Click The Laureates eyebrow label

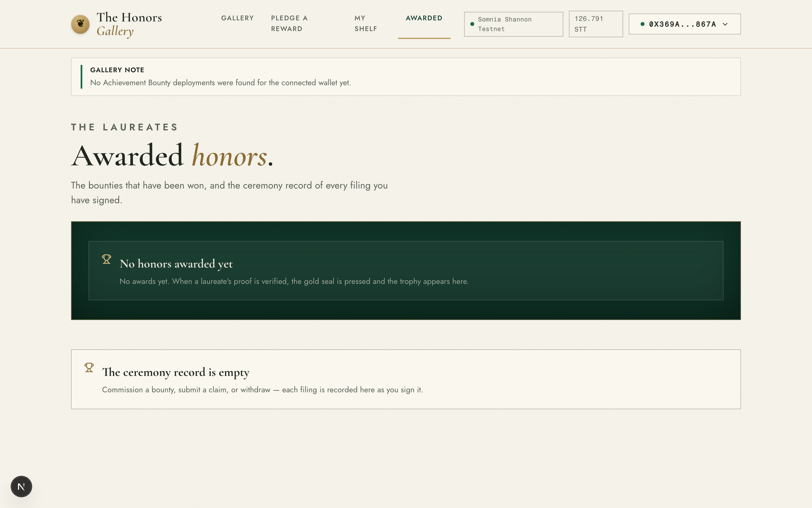(x=125, y=127)
